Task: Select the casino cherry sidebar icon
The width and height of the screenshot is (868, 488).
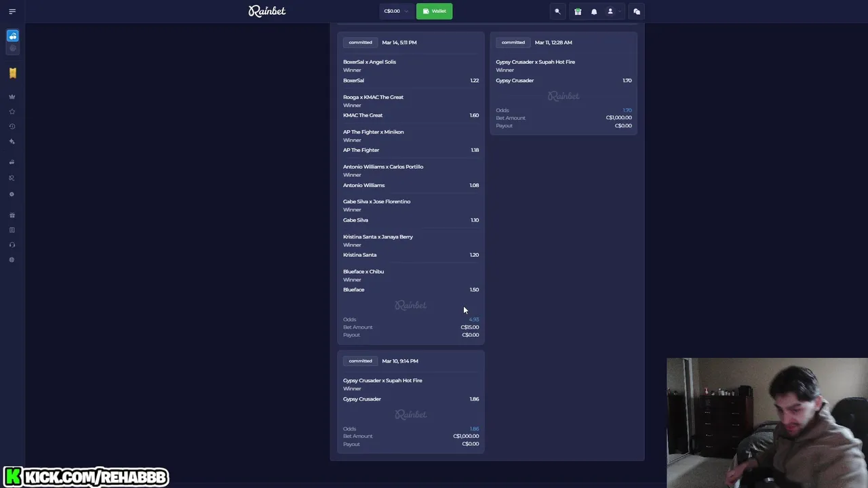Action: click(12, 36)
